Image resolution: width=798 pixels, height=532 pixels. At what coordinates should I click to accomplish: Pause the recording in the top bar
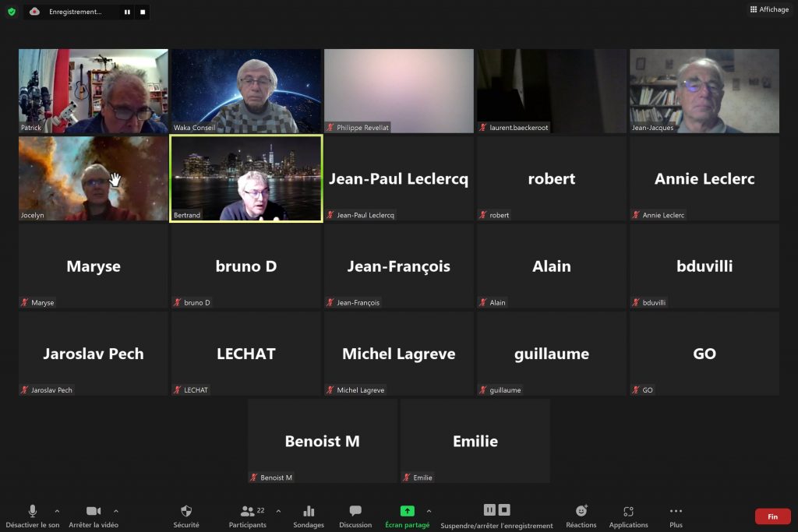pyautogui.click(x=127, y=12)
